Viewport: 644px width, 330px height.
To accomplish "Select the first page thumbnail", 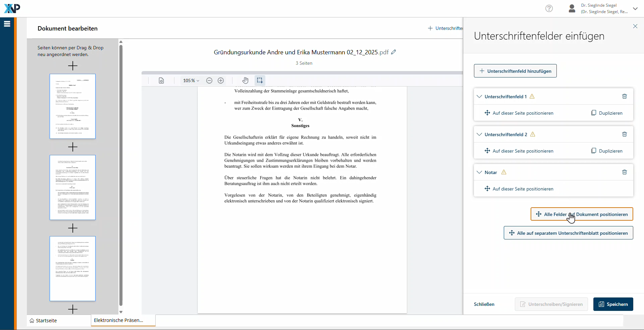I will 72,106.
